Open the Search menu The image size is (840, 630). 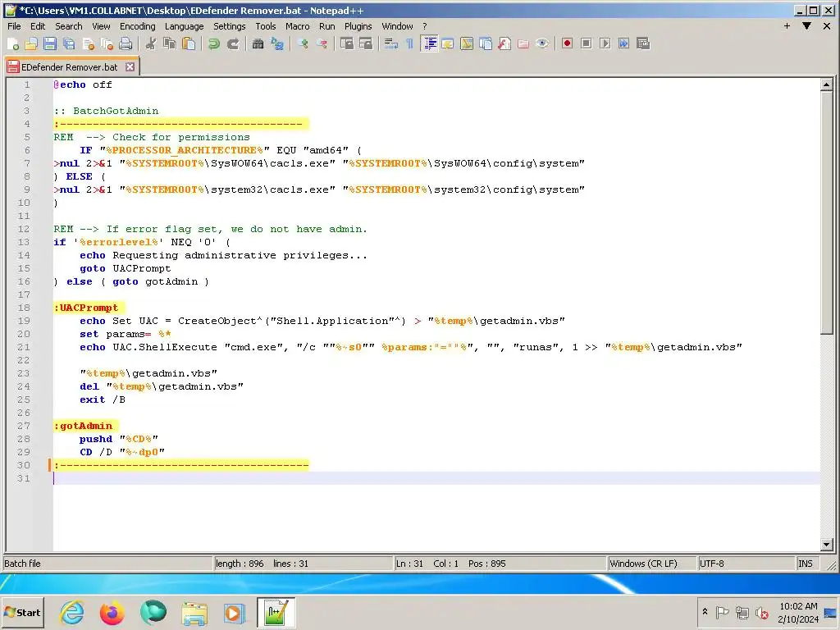click(x=69, y=26)
